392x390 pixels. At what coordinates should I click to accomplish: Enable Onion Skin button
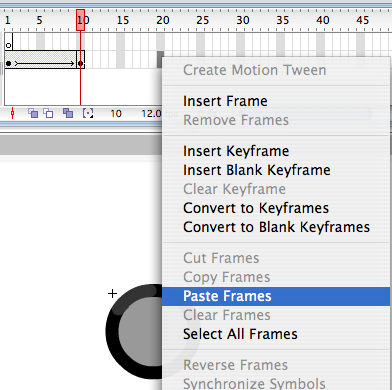[x=33, y=113]
